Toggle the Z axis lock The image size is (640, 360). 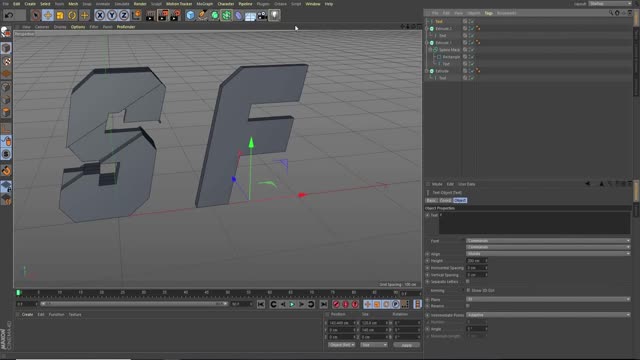(124, 16)
